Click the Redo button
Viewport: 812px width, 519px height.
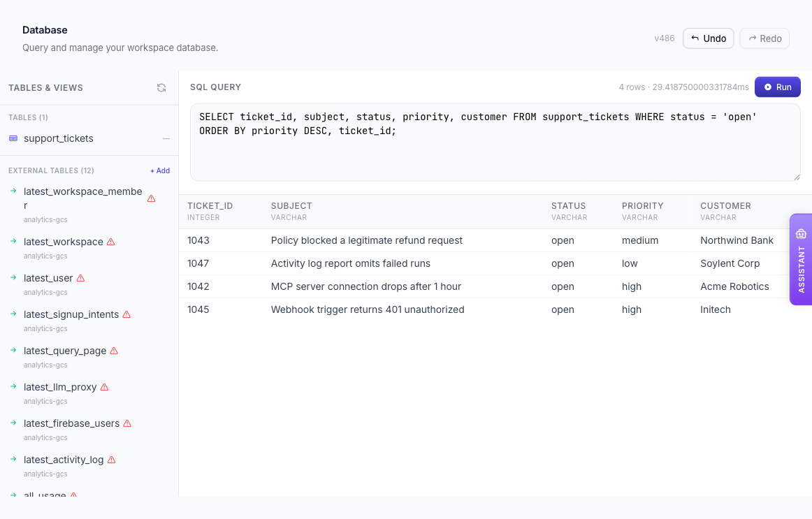tap(764, 38)
